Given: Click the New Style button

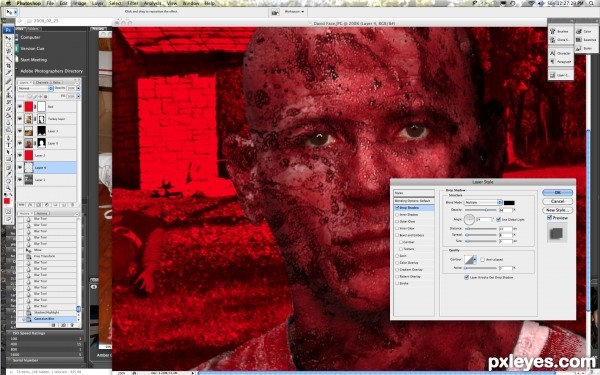Looking at the screenshot, I should pos(558,210).
